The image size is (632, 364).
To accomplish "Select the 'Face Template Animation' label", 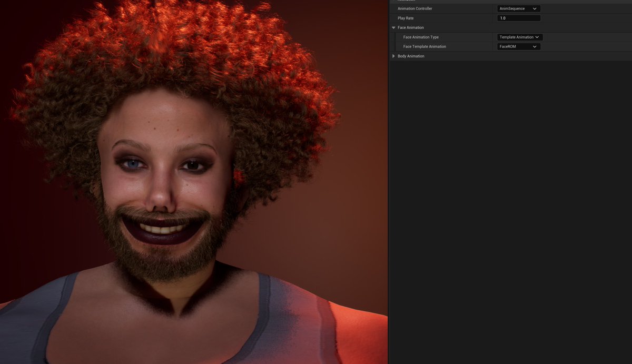I will coord(424,46).
